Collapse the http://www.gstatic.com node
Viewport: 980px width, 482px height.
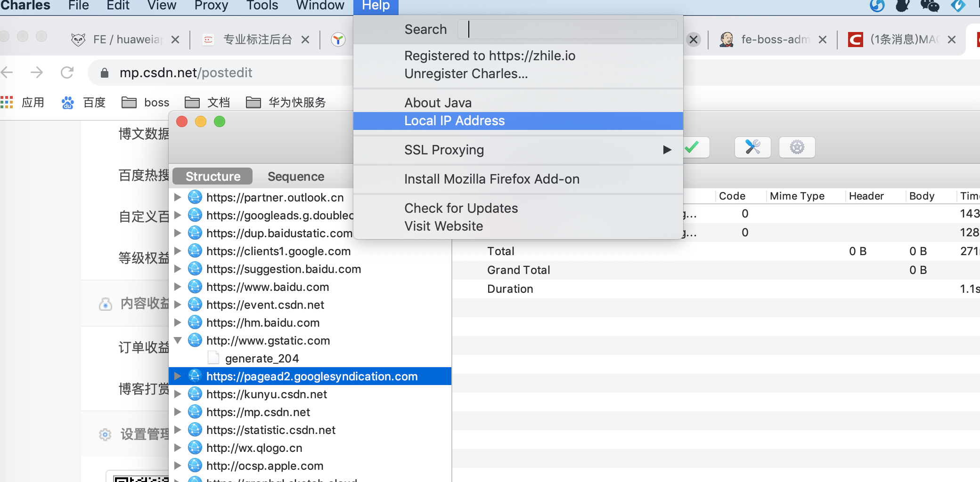coord(178,340)
